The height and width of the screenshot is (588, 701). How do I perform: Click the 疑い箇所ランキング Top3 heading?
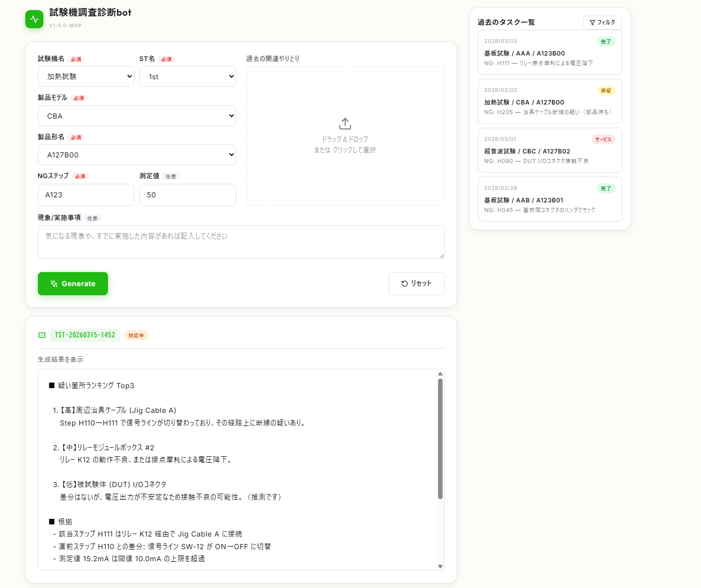coord(92,386)
